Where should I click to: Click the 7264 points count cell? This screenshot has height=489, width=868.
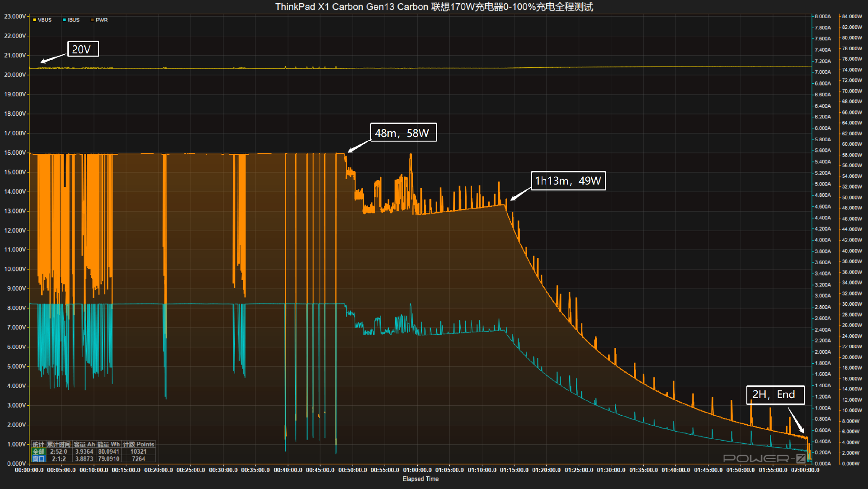coord(138,459)
